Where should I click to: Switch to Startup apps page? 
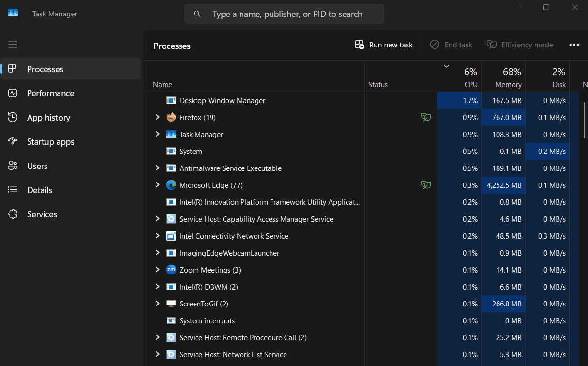coord(71,142)
